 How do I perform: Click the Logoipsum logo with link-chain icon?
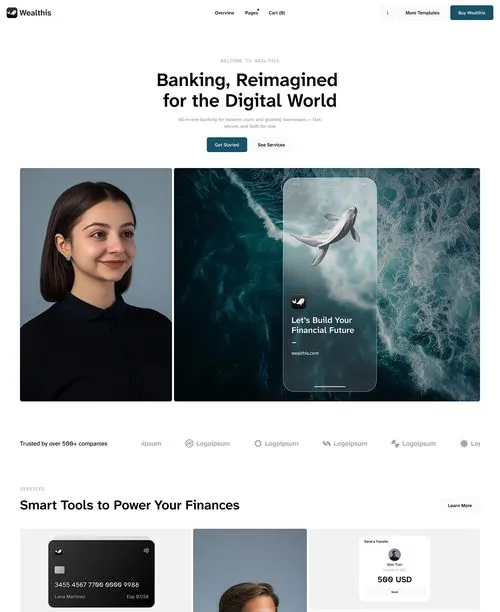click(x=345, y=444)
